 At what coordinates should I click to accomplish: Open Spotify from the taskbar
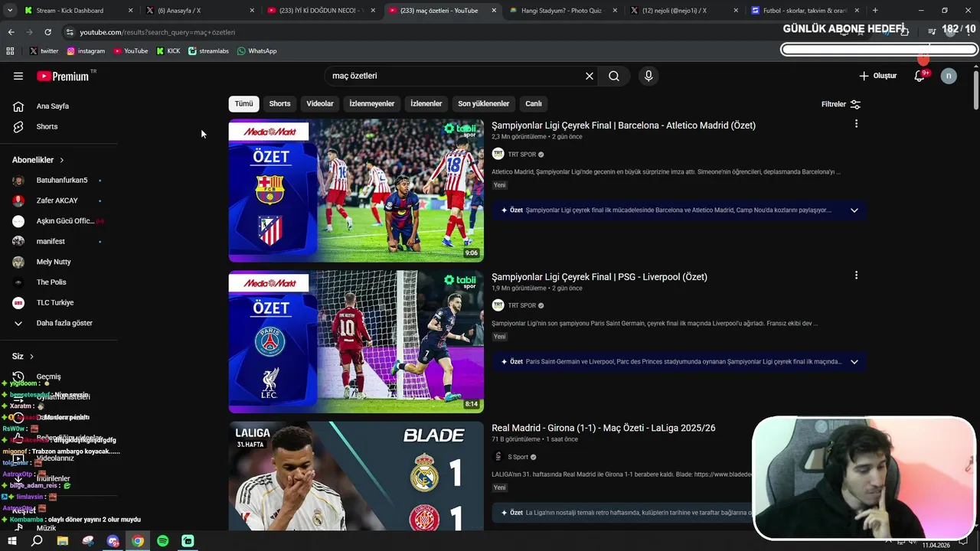[x=162, y=541]
